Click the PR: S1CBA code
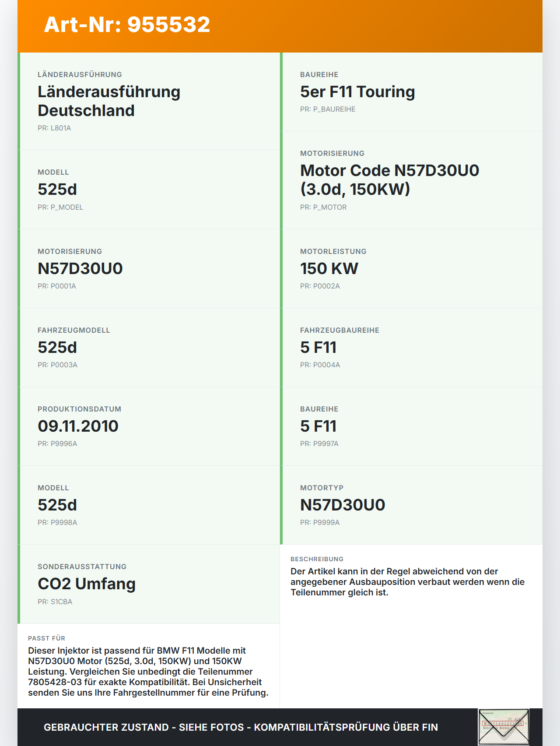Image resolution: width=560 pixels, height=746 pixels. click(55, 602)
